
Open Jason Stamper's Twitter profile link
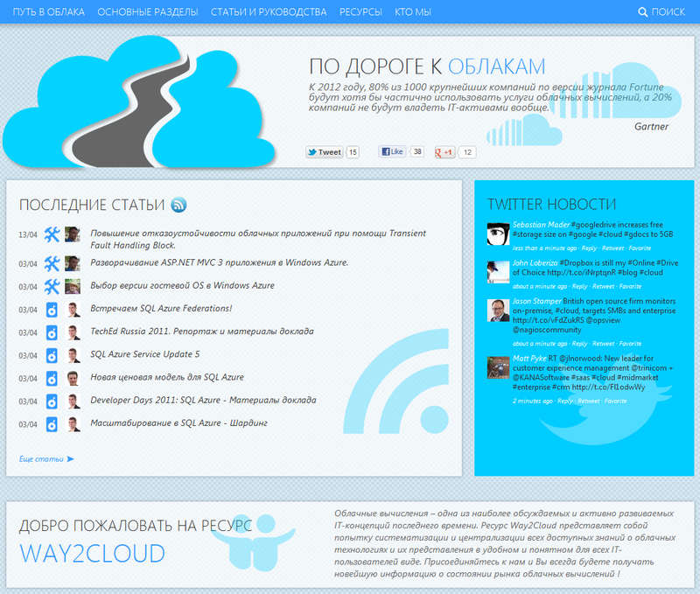[536, 301]
